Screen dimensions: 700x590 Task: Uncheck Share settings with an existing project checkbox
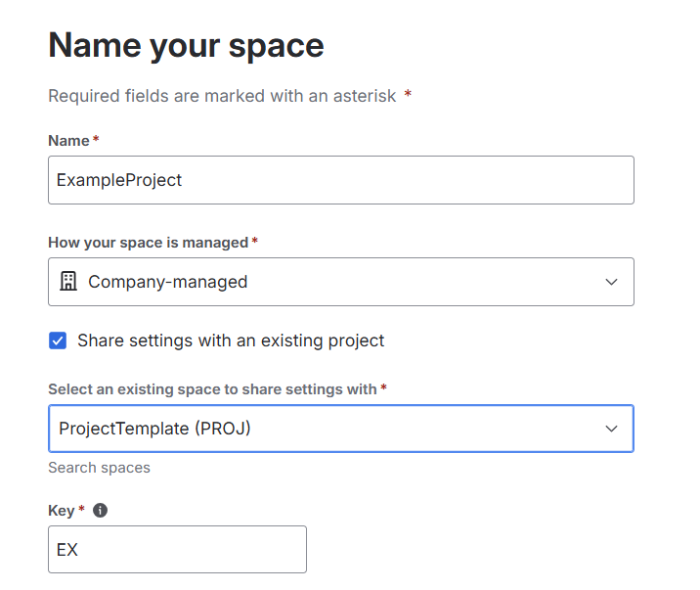pos(58,340)
